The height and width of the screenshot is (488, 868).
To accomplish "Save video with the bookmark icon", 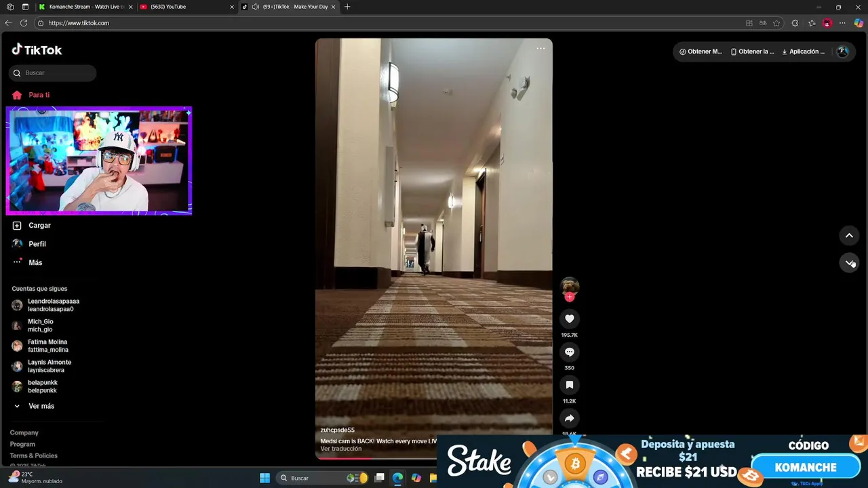I will click(x=570, y=385).
